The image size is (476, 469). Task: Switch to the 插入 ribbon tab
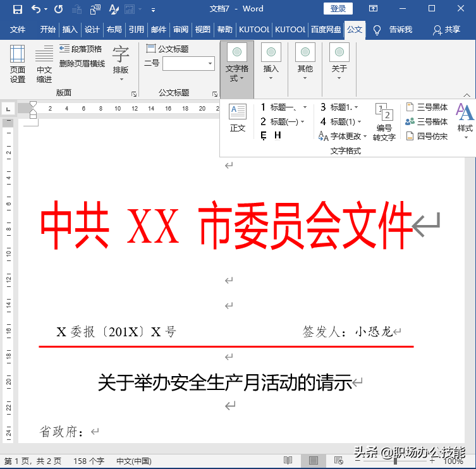point(70,30)
